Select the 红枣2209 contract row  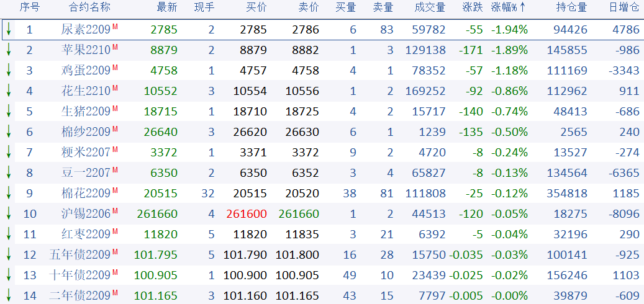86,235
